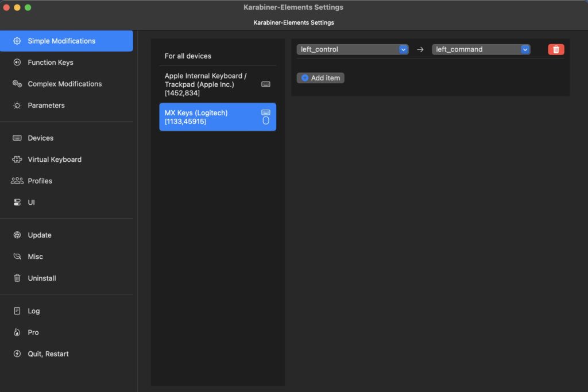Image resolution: width=588 pixels, height=392 pixels.
Task: Click the red trash delete mapping button
Action: 556,49
